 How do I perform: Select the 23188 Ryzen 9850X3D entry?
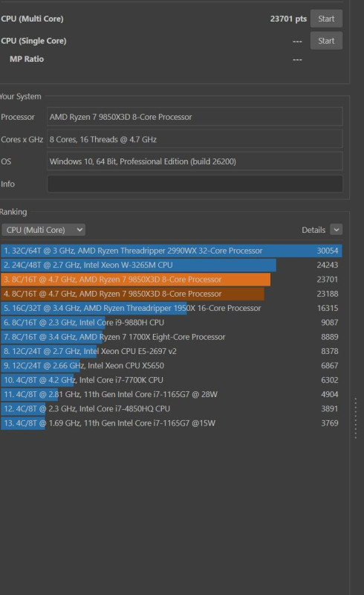click(x=172, y=294)
